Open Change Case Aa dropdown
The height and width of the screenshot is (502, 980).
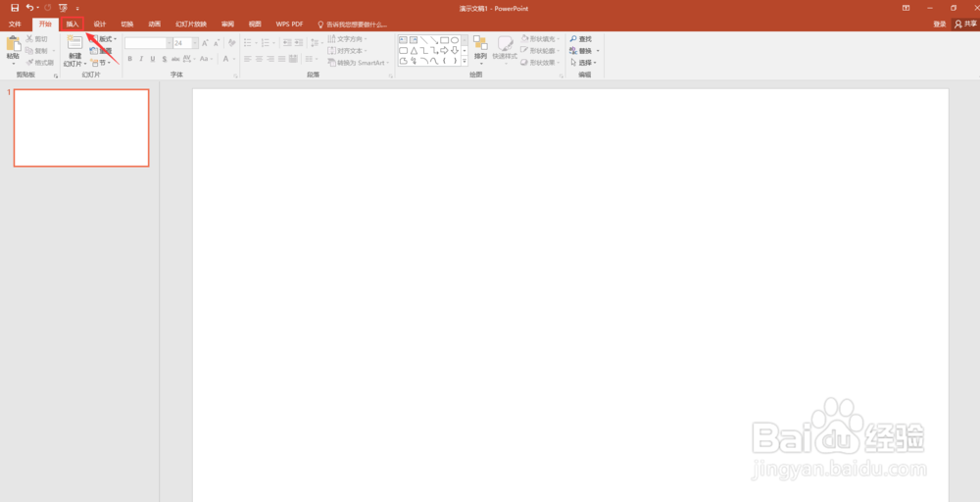(206, 59)
